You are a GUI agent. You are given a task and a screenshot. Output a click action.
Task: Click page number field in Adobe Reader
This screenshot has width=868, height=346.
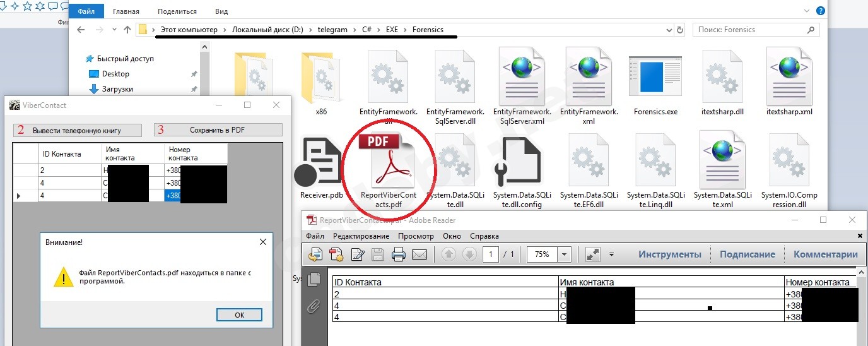point(491,254)
